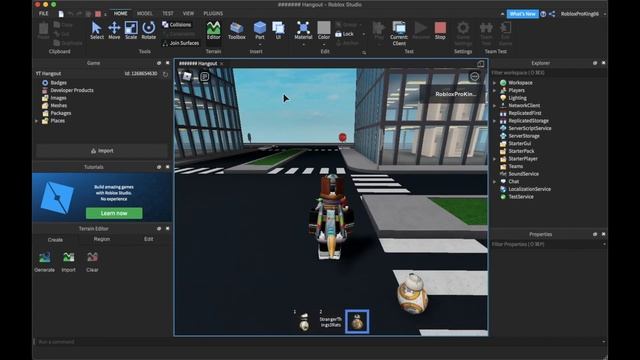
Task: Click the Learn now tutorial button
Action: tap(114, 213)
